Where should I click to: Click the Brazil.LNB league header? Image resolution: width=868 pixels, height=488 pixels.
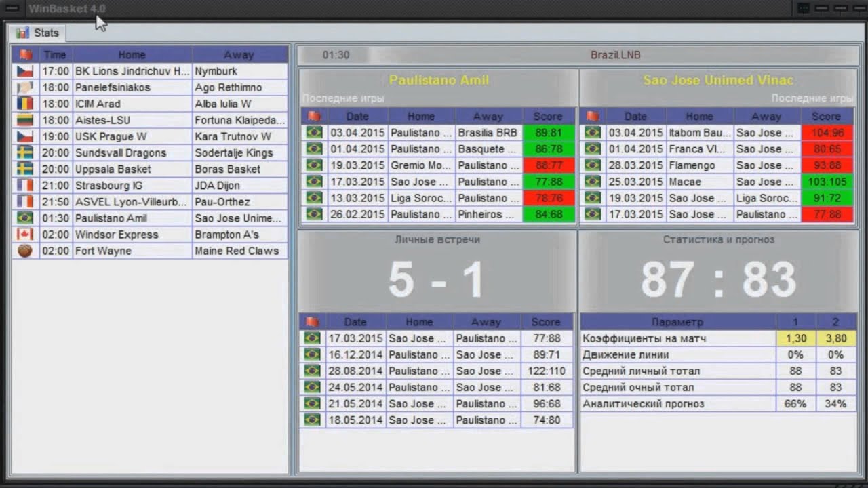coord(615,55)
